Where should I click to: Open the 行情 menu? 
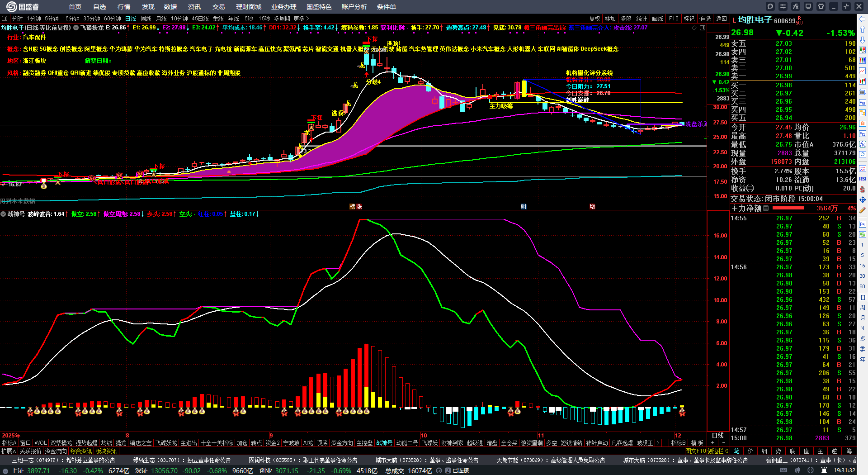click(124, 7)
